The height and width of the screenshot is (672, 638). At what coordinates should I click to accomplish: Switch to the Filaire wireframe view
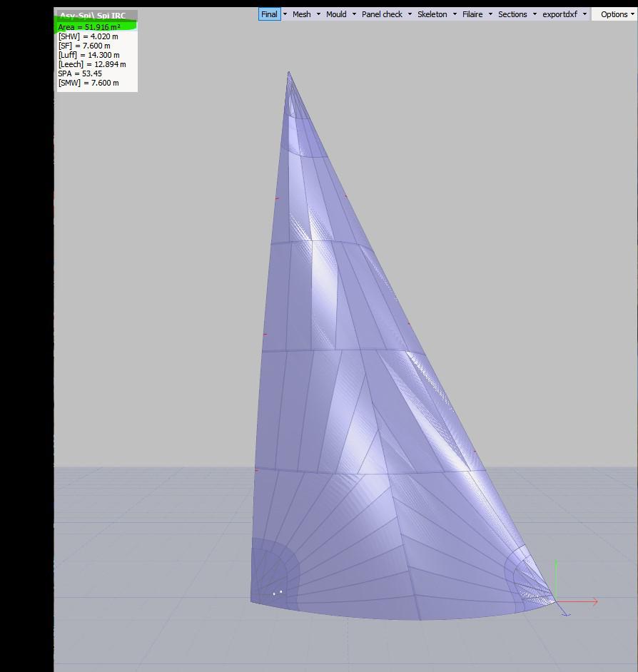pos(472,14)
